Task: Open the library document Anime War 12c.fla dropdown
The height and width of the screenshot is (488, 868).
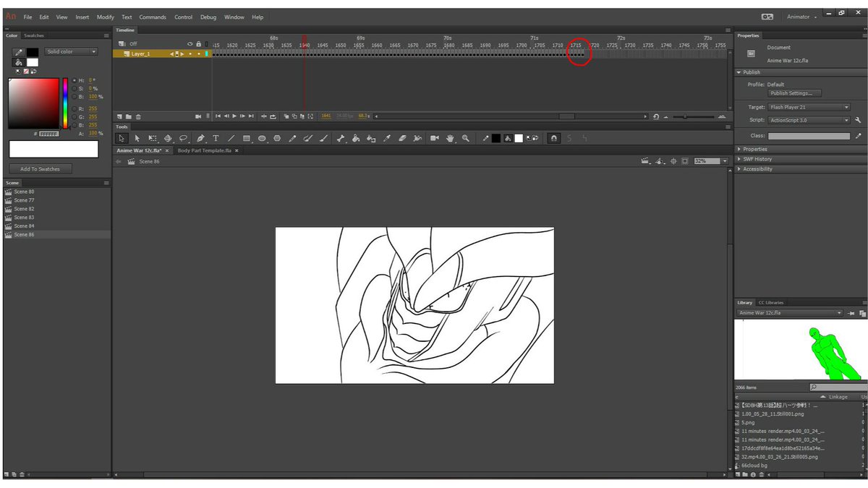Action: pos(790,313)
